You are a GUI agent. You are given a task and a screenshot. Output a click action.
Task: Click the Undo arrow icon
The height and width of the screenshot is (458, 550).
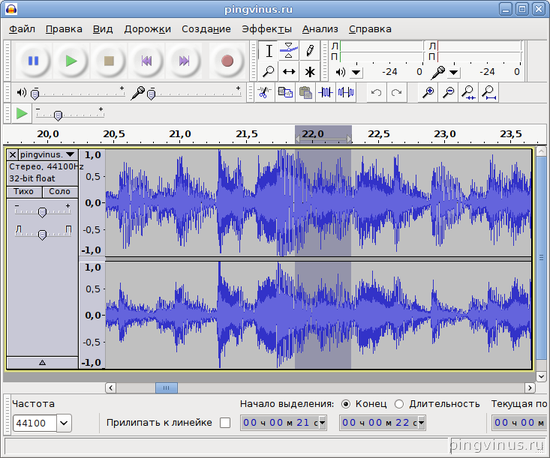(376, 93)
